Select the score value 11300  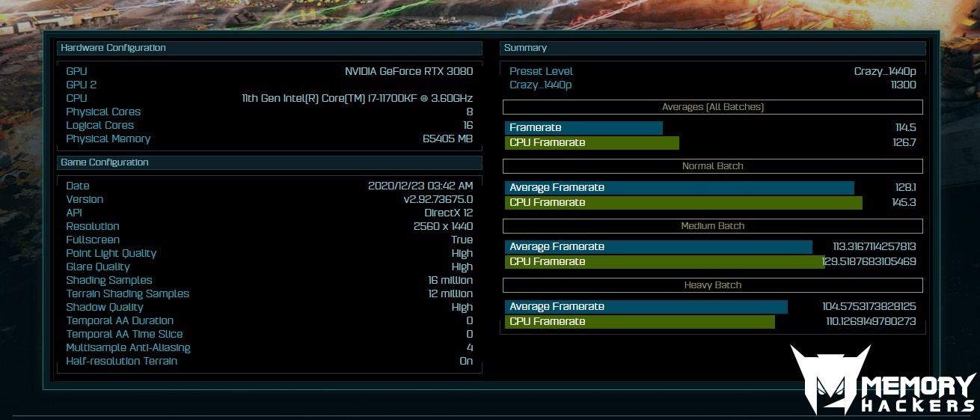click(903, 85)
